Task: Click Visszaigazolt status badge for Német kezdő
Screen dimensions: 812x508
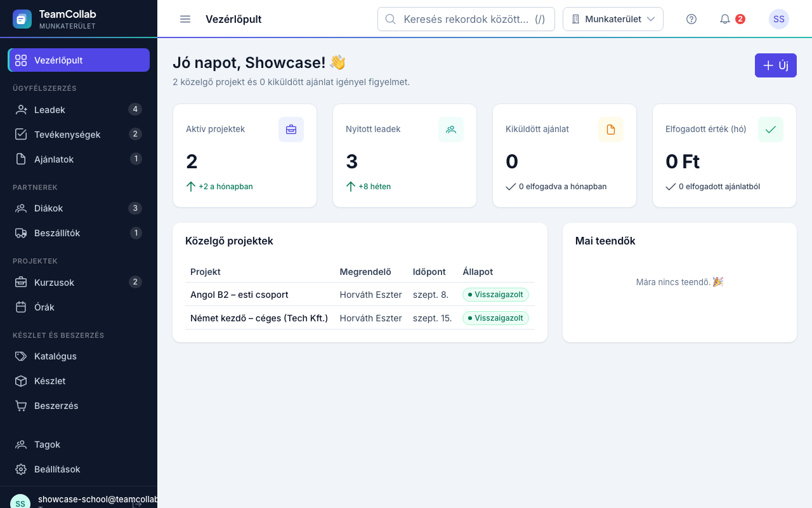Action: (x=495, y=318)
